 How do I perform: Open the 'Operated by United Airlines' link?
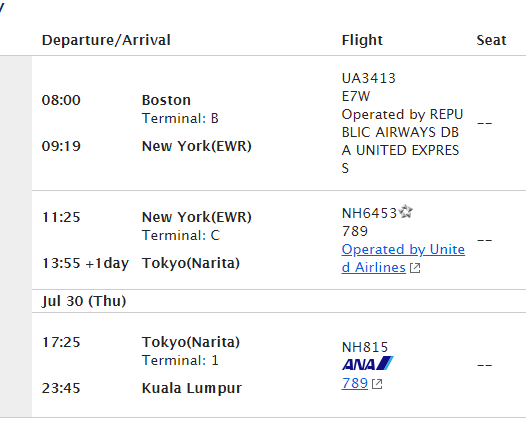(x=403, y=258)
